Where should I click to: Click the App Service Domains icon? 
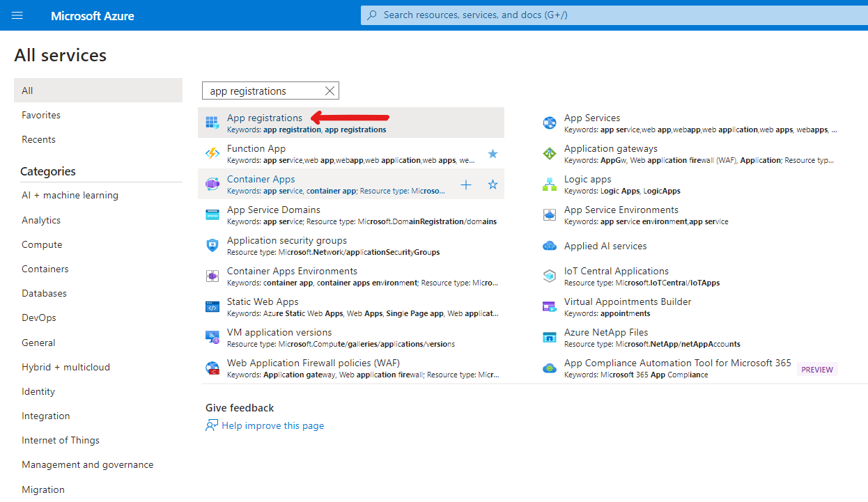[212, 215]
